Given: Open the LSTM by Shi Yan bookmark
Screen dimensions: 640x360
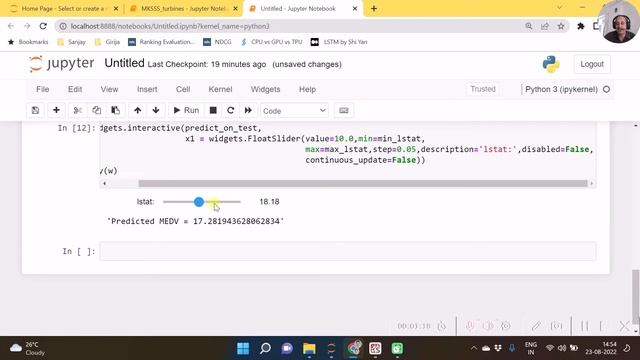Looking at the screenshot, I should pos(339,42).
